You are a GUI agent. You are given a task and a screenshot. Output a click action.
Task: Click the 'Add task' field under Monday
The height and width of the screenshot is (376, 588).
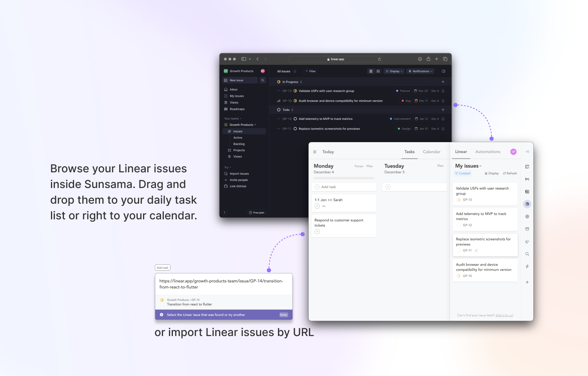[344, 187]
